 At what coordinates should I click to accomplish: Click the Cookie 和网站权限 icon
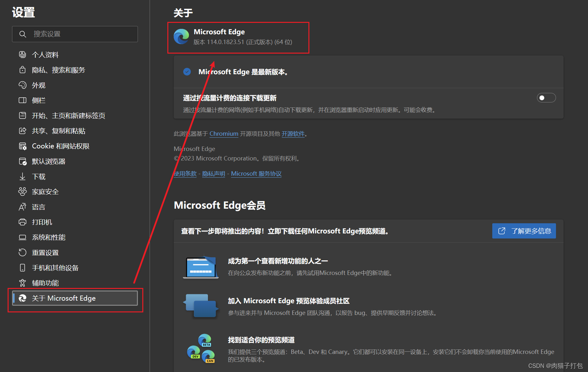[23, 146]
